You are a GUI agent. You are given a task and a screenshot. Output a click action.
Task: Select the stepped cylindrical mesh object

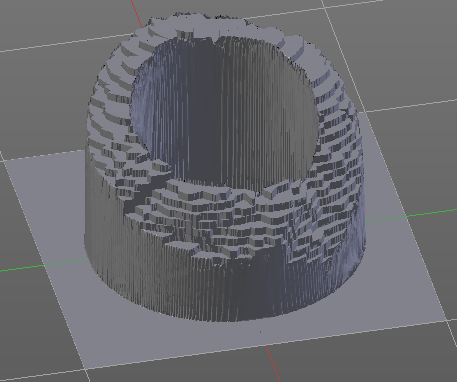[225, 167]
